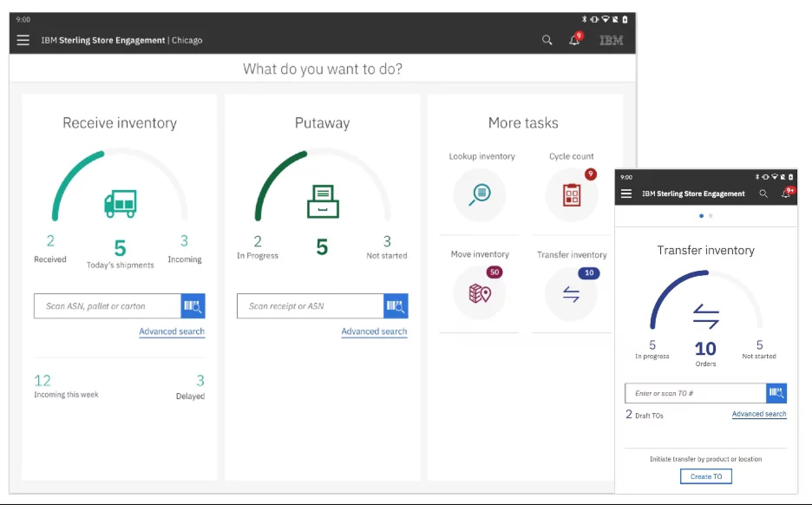Open Transfer inventory icon under More tasks

coord(571,294)
